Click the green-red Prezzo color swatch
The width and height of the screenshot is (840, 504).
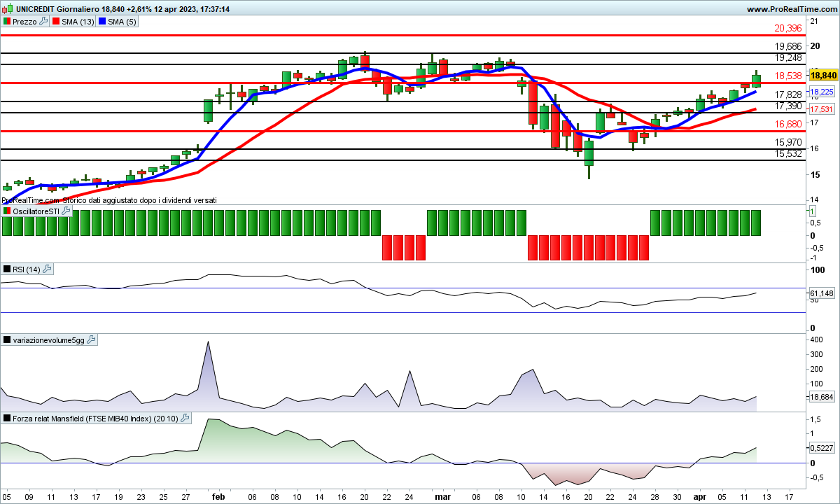[8, 22]
